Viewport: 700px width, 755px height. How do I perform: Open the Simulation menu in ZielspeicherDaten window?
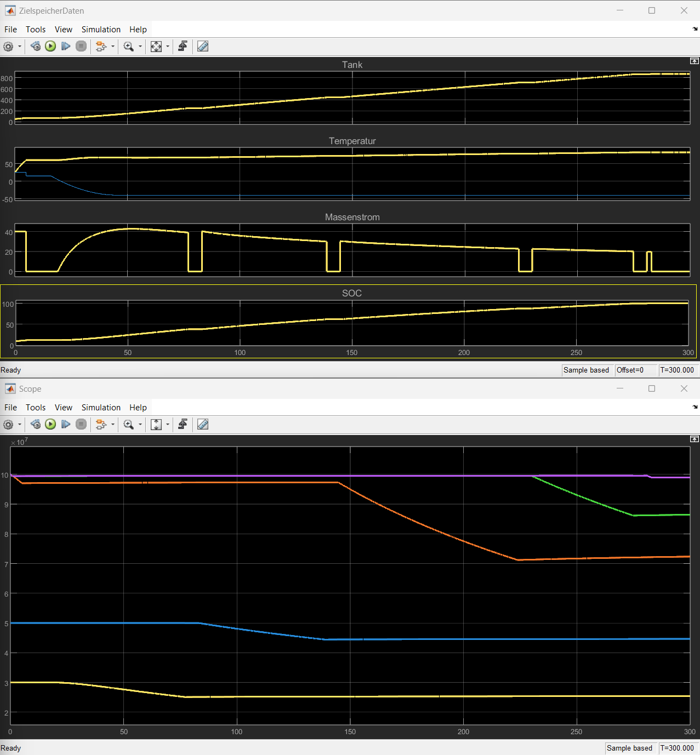101,30
